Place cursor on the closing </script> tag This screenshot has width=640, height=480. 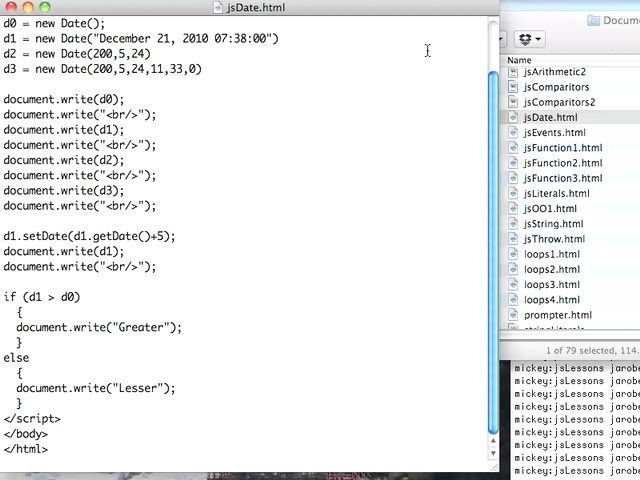point(32,418)
